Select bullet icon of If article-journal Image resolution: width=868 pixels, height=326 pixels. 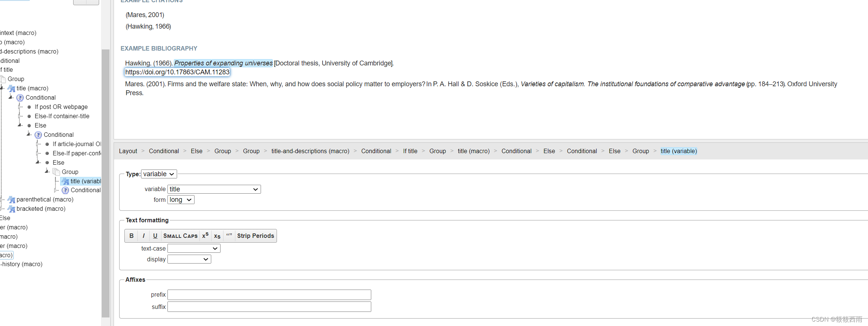[47, 144]
